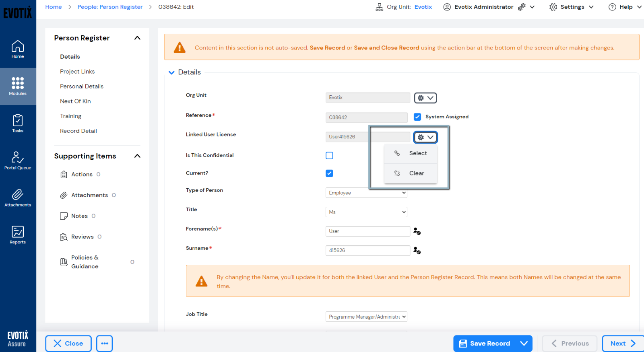The height and width of the screenshot is (352, 644).
Task: Click the Close button
Action: pyautogui.click(x=68, y=344)
